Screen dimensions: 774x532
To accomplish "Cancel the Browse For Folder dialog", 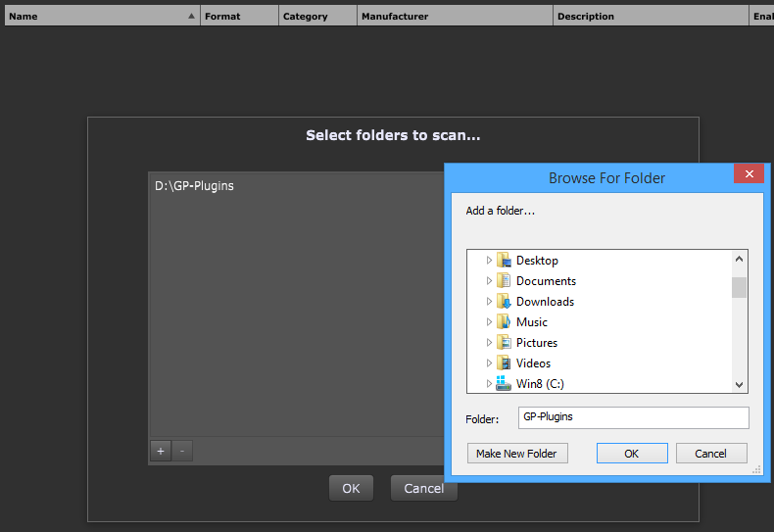I will pyautogui.click(x=711, y=453).
